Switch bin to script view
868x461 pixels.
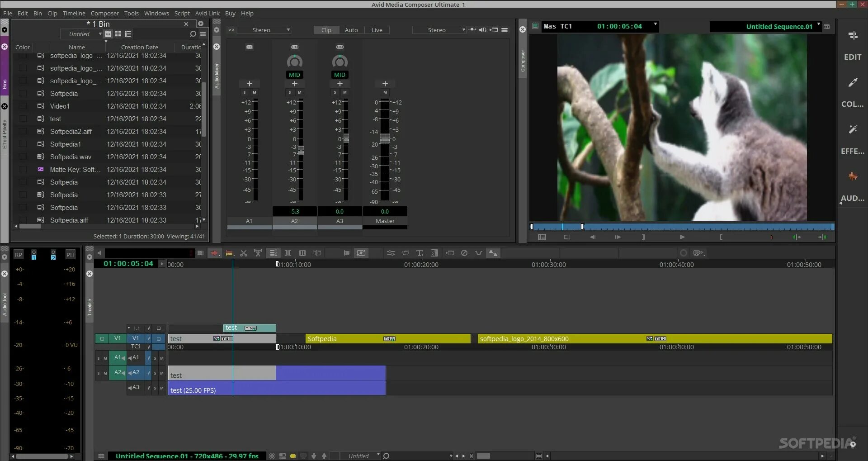click(x=128, y=34)
